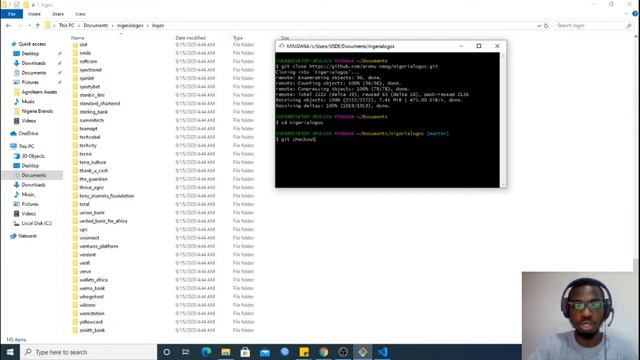640x360 pixels.
Task: Sort by Date modified column header
Action: click(x=191, y=38)
